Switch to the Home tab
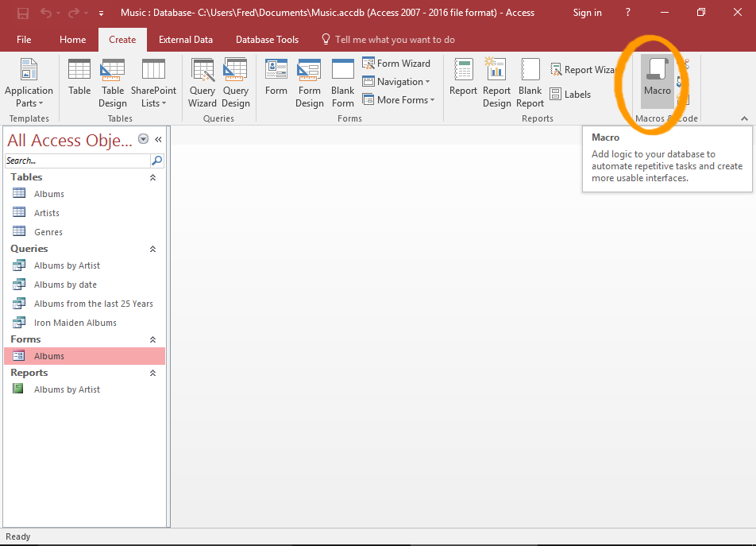756x546 pixels. coord(73,40)
